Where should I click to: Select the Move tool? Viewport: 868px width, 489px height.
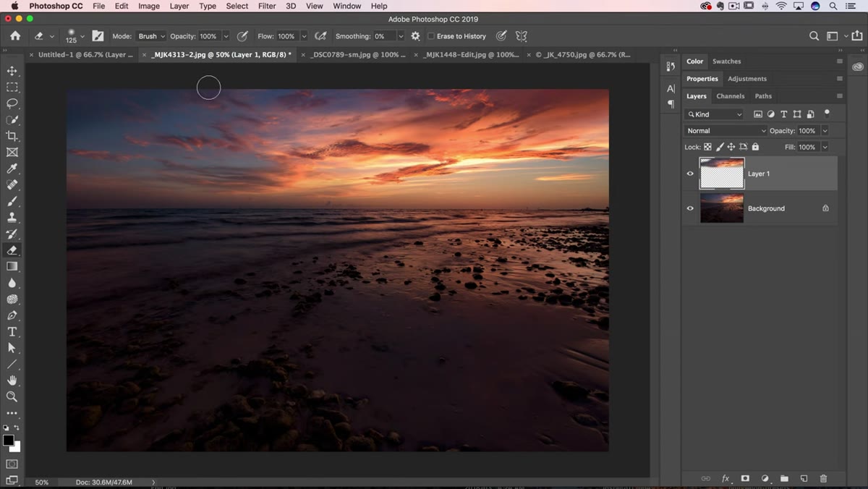(12, 71)
